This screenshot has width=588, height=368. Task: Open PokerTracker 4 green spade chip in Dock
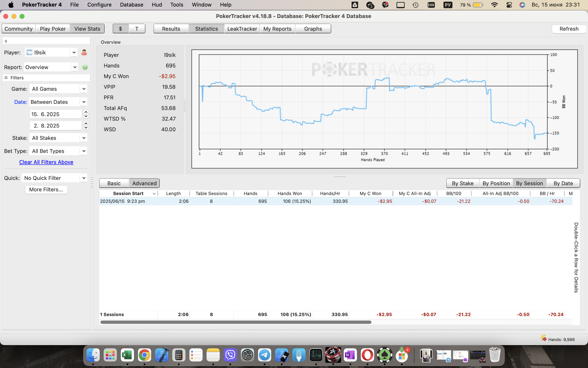click(385, 355)
